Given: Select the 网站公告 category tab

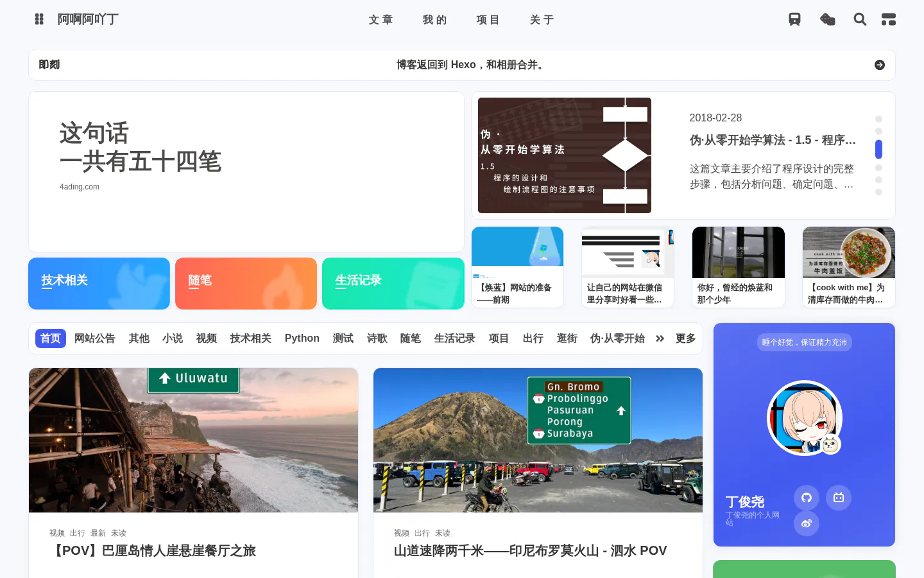Looking at the screenshot, I should pyautogui.click(x=95, y=338).
